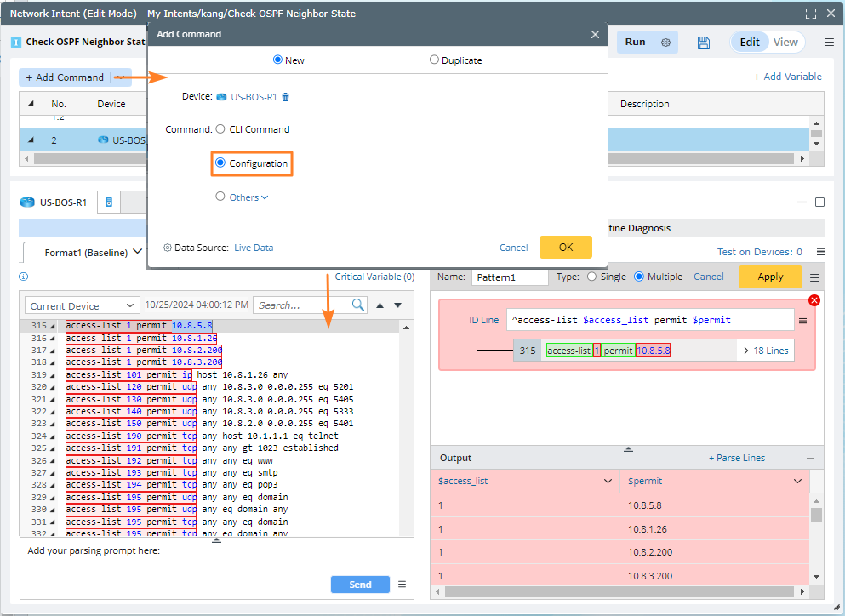This screenshot has width=845, height=616.
Task: Apply the Pattern1 definition
Action: point(770,277)
